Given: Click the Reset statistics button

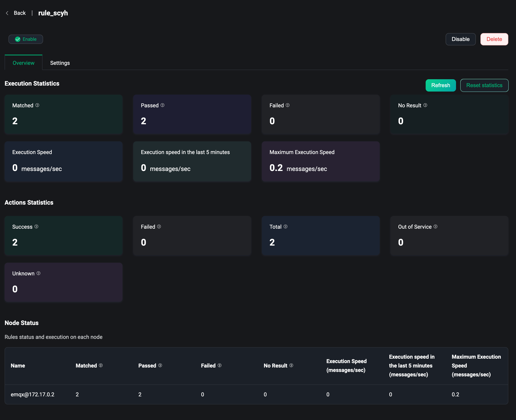Looking at the screenshot, I should (x=484, y=85).
